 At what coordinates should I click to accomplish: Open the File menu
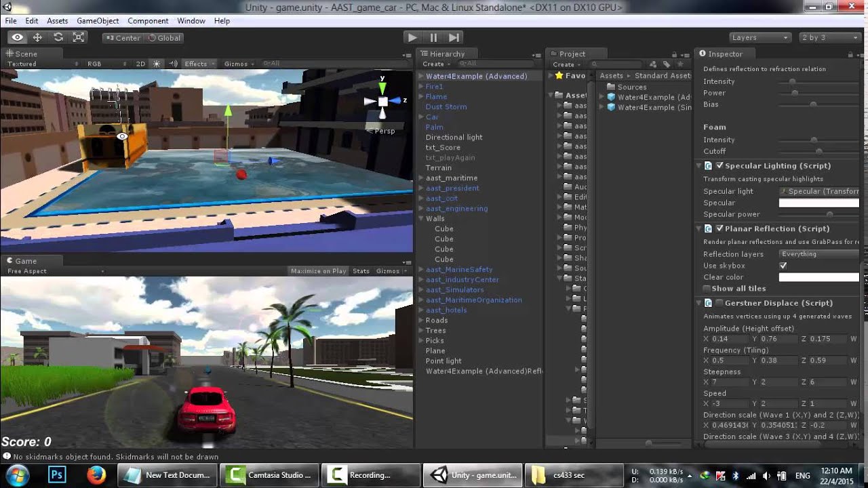[11, 21]
